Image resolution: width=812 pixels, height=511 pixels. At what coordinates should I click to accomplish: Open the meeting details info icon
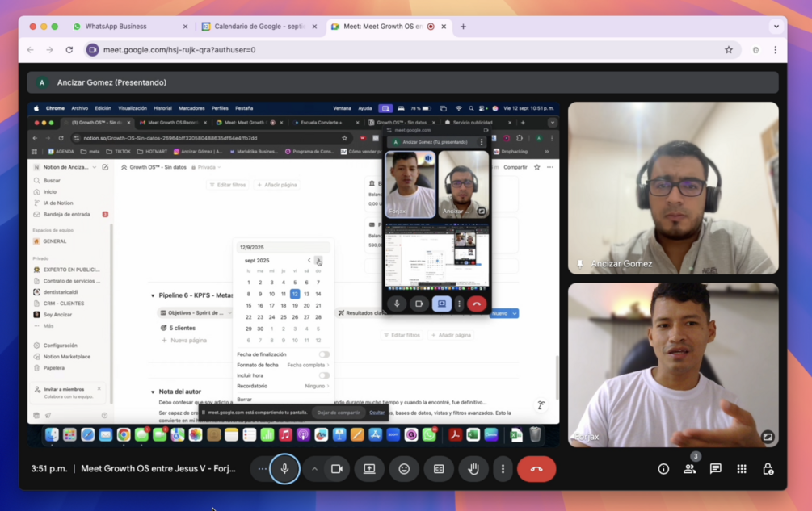[x=663, y=469]
